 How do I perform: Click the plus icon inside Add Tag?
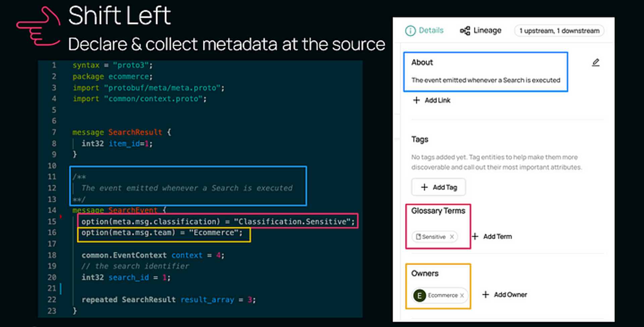coord(424,187)
